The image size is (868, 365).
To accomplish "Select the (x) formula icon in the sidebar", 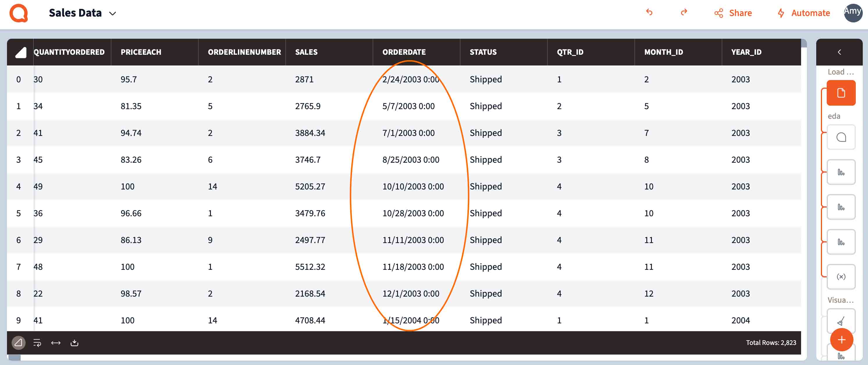I will 841,276.
